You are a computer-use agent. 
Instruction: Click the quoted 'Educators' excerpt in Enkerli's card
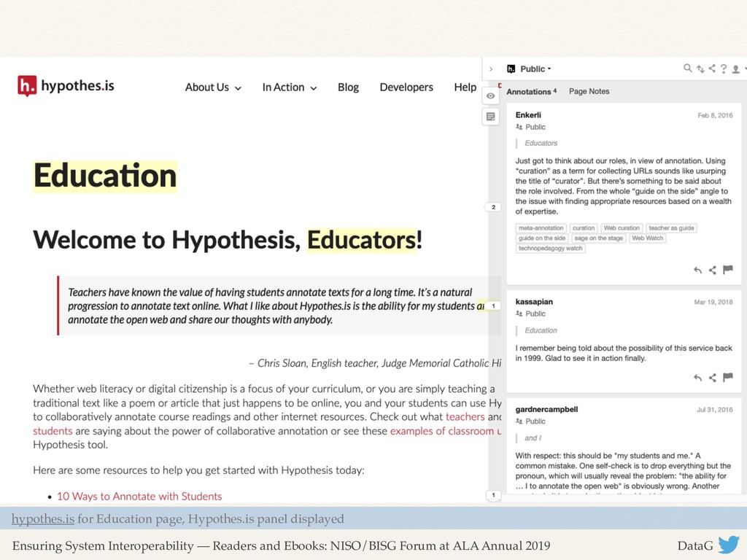(x=541, y=144)
